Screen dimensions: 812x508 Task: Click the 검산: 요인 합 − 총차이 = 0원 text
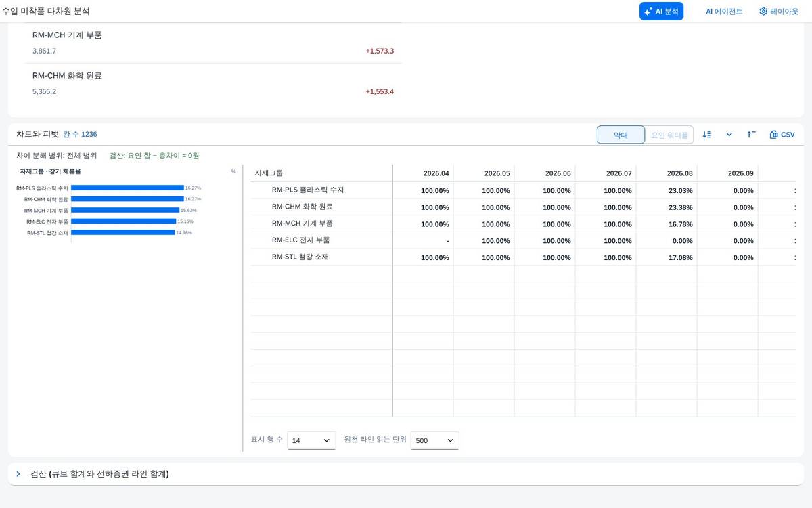pos(154,155)
